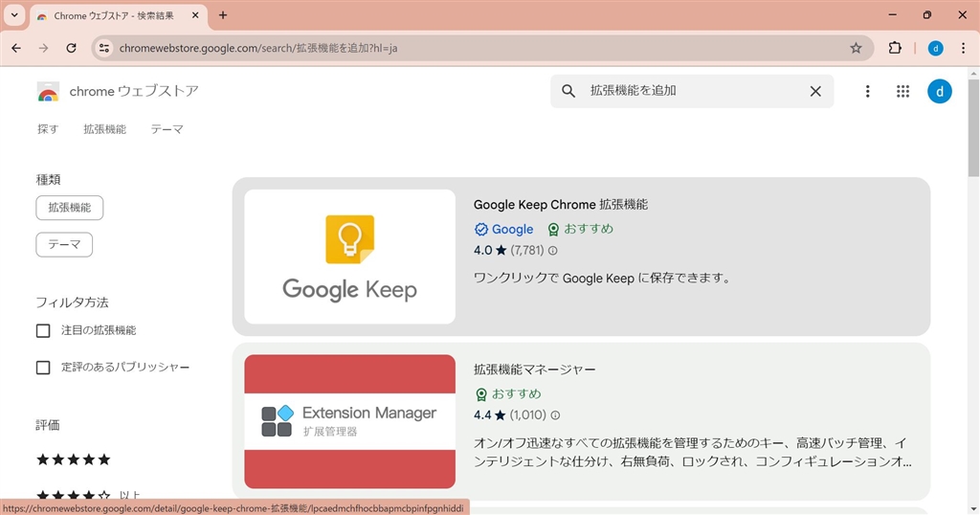Screen dimensions: 980x515
Task: Open the tab search dropdown arrow
Action: [14, 15]
